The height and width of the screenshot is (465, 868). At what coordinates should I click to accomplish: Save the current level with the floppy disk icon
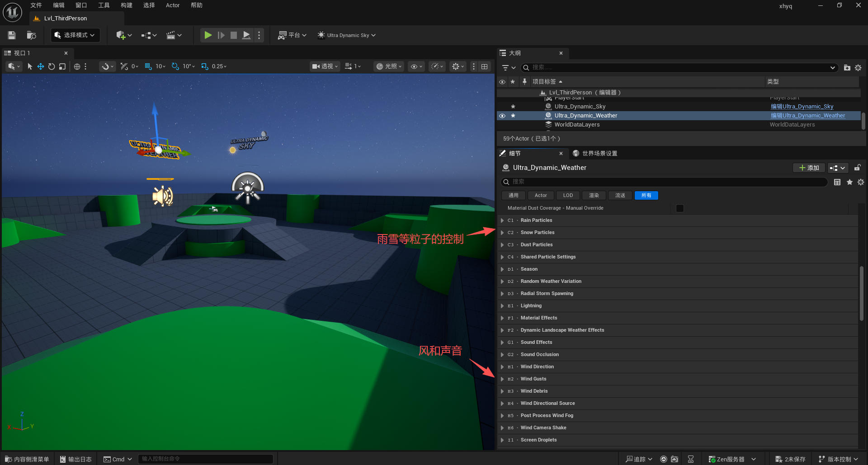(x=12, y=35)
